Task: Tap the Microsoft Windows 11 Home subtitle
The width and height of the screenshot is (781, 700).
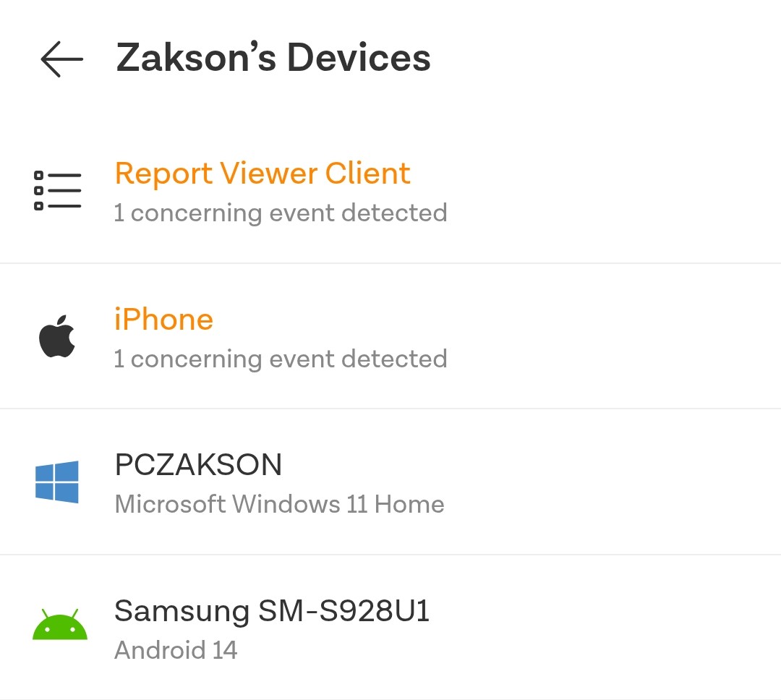Action: click(x=279, y=504)
